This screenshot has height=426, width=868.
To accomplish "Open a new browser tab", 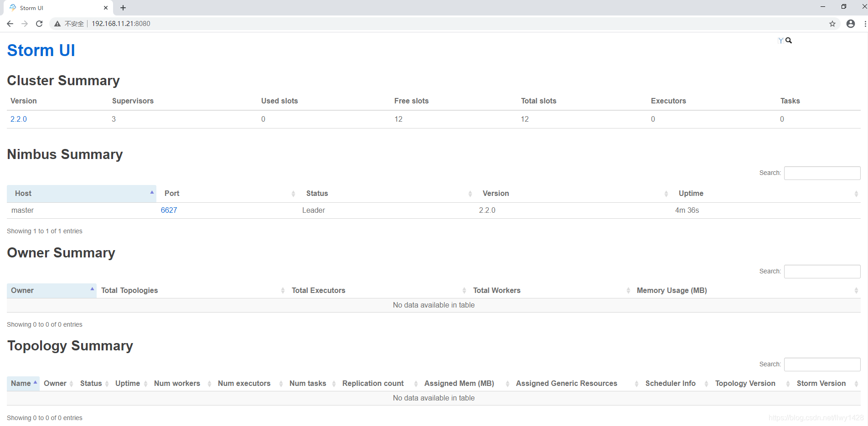I will (123, 8).
